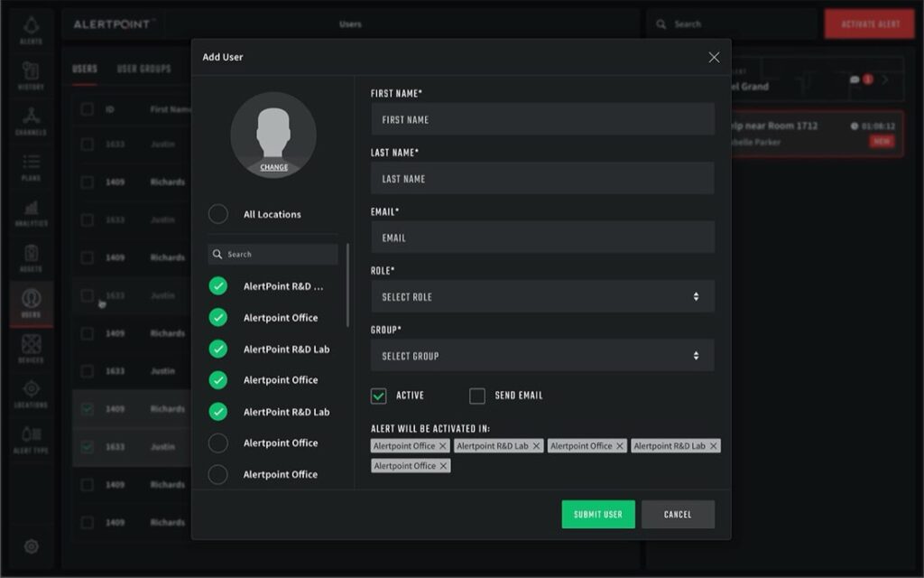The image size is (924, 578).
Task: Click the Change link under the avatar
Action: [274, 167]
